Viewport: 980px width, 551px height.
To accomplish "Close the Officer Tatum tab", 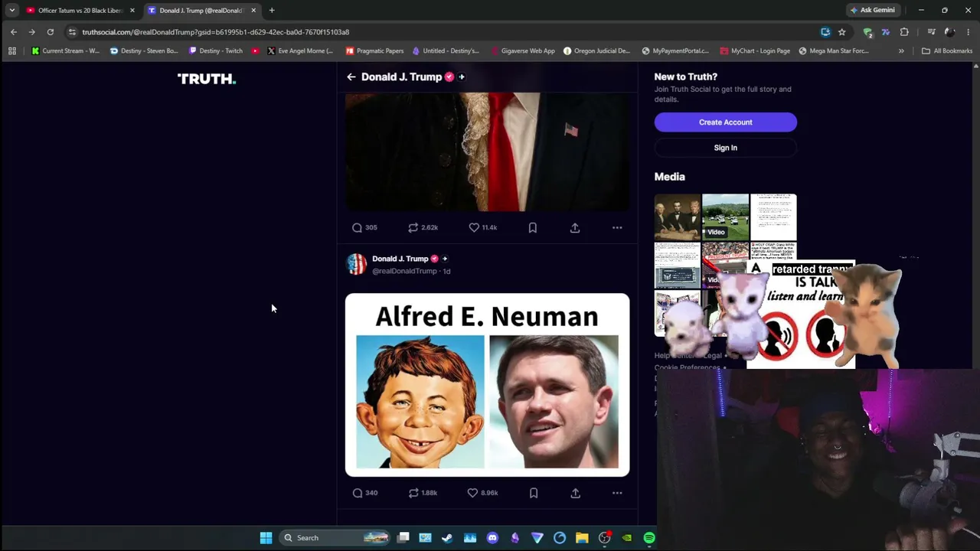I will (132, 11).
